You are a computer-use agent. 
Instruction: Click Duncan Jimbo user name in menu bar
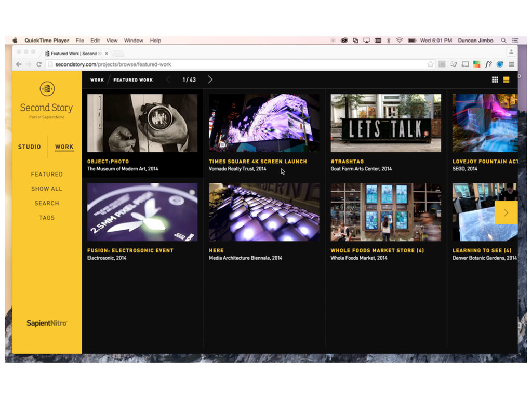pos(475,41)
